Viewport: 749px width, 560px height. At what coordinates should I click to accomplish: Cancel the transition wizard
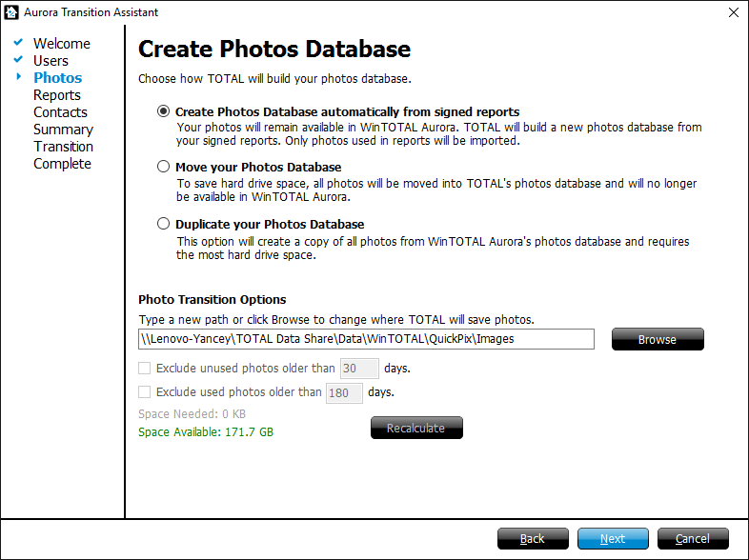pyautogui.click(x=693, y=539)
